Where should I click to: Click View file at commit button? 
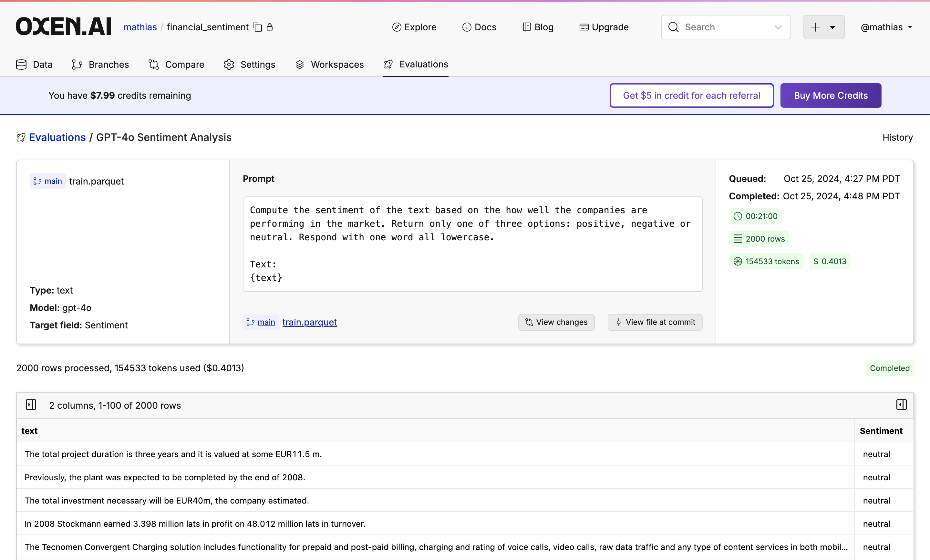[655, 322]
